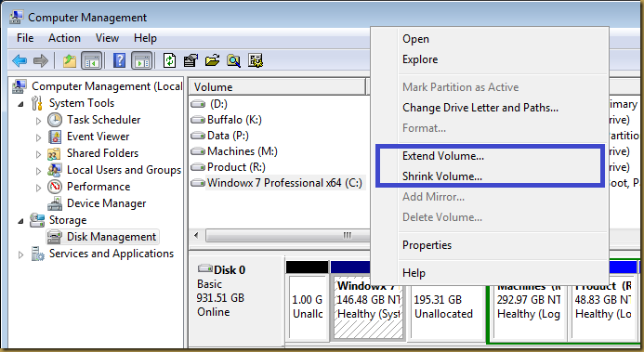Open the blue Help question mark icon

(x=119, y=60)
